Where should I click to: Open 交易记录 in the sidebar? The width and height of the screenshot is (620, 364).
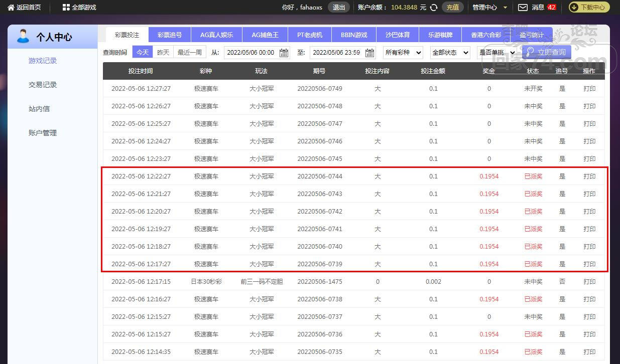tap(43, 85)
